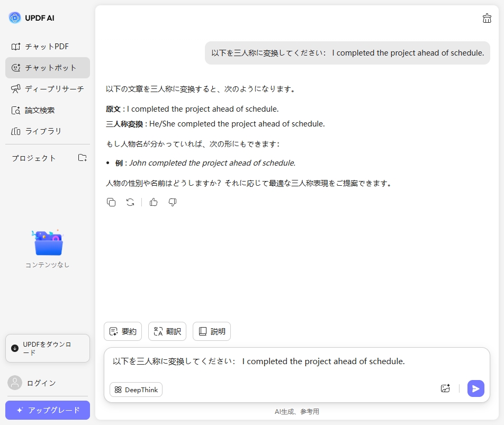Click the 翻訳 quick action button
The height and width of the screenshot is (425, 504).
[x=167, y=331]
